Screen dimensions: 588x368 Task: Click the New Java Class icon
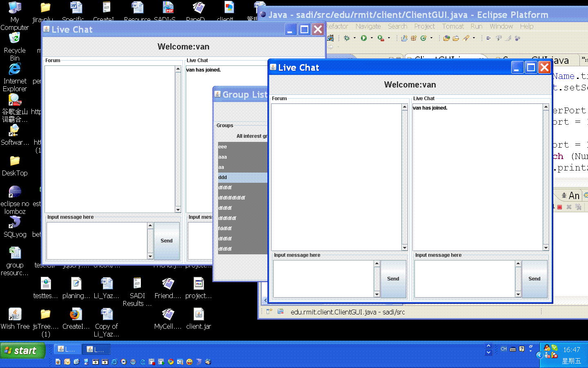[x=423, y=38]
